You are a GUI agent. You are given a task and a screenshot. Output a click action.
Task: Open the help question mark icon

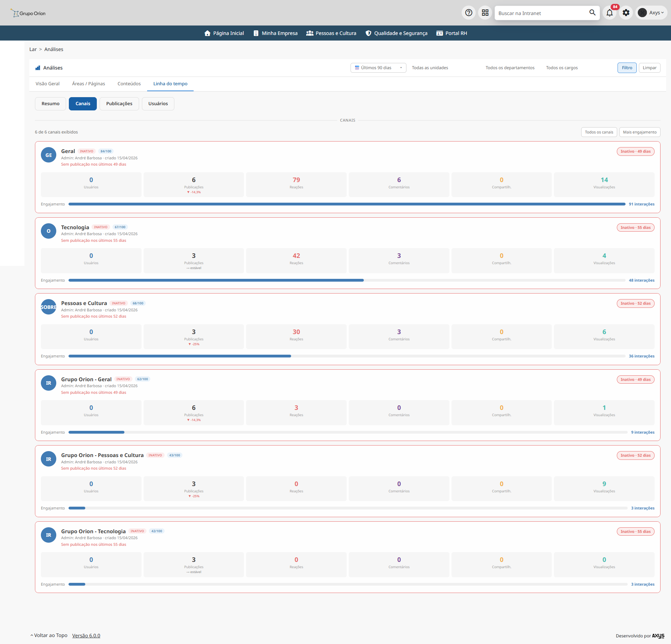[x=469, y=13]
